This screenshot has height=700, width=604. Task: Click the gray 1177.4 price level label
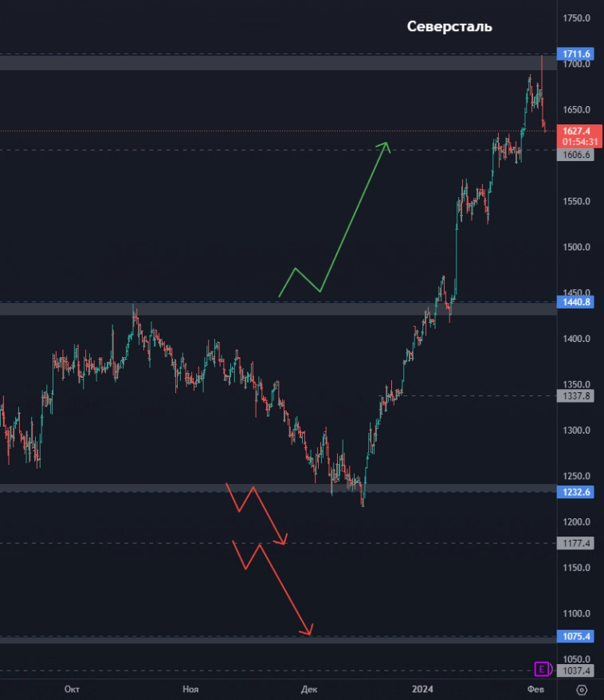[577, 543]
